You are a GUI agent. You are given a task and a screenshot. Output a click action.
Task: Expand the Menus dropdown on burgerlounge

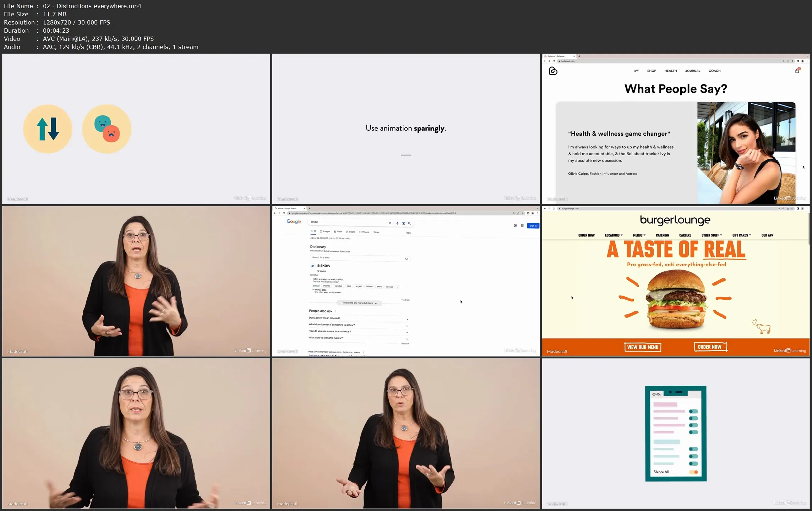[639, 235]
